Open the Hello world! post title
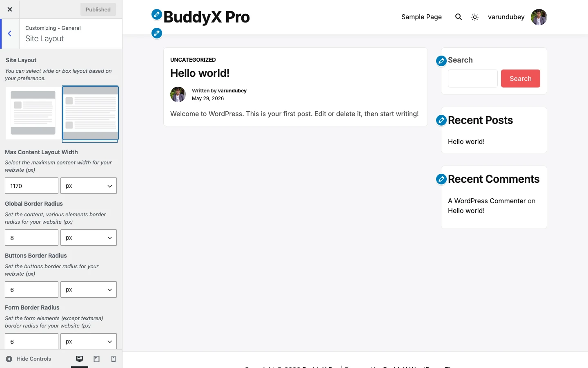The height and width of the screenshot is (368, 588). click(200, 73)
